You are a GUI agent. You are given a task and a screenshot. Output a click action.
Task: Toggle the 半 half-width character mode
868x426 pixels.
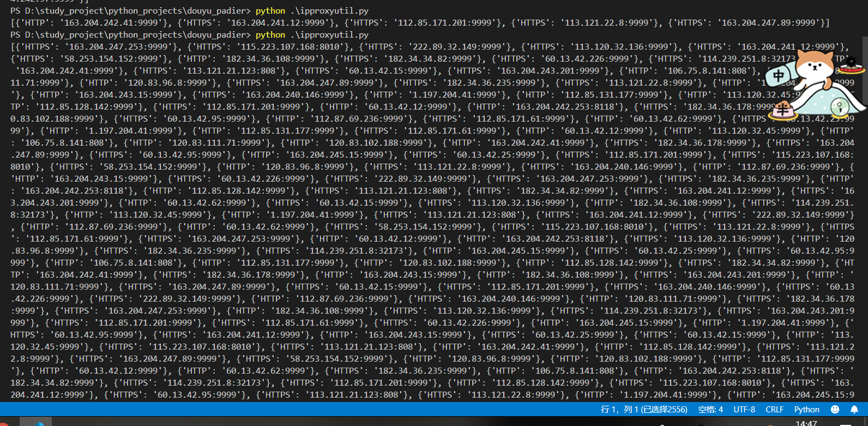click(782, 111)
